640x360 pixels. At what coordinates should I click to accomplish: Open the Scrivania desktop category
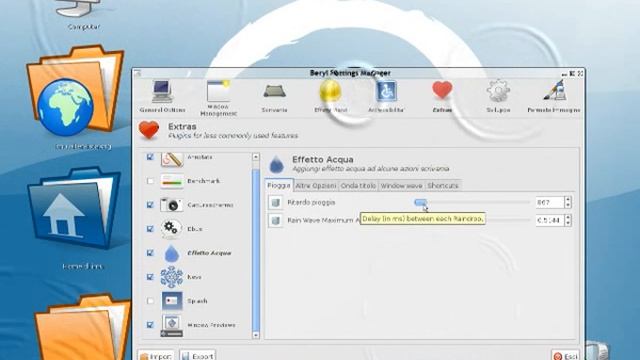tap(274, 98)
